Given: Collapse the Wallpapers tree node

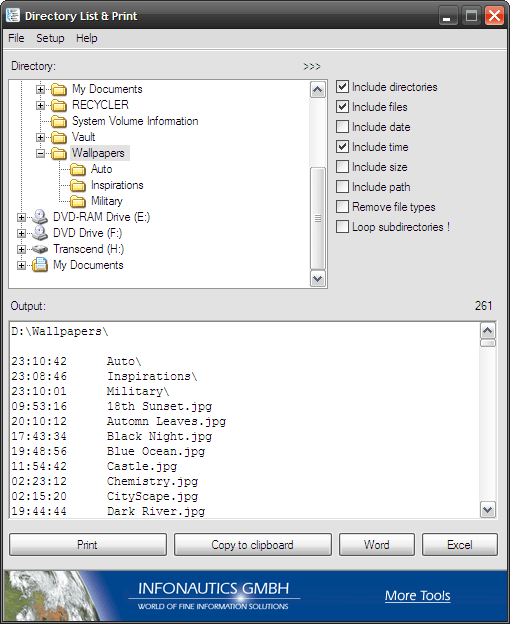Looking at the screenshot, I should click(40, 153).
